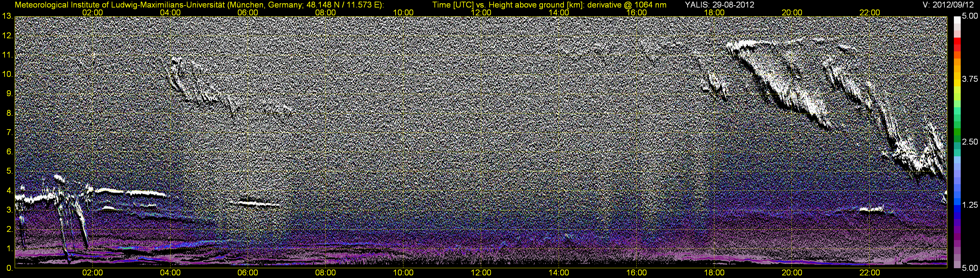Image resolution: width=980 pixels, height=278 pixels.
Task: Click the 0 km height axis label
Action: tap(9, 269)
